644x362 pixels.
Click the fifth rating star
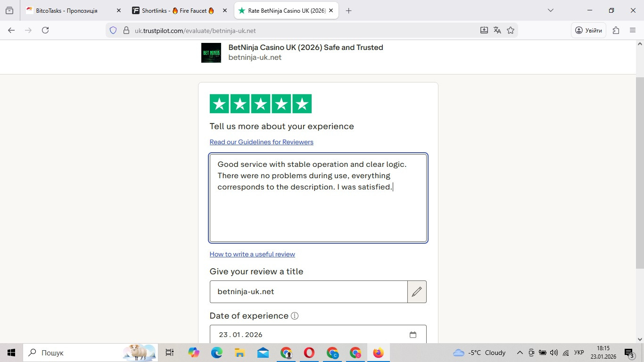click(302, 104)
